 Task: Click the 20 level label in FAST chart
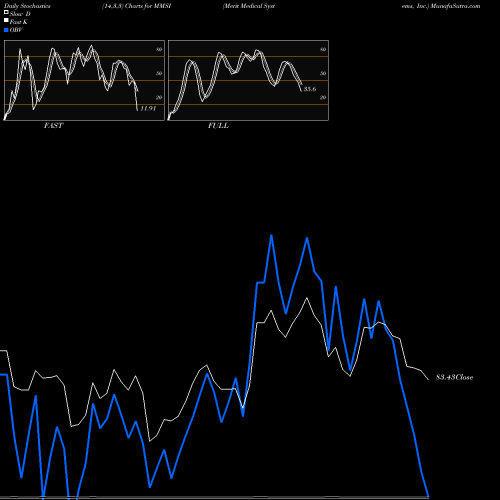tap(159, 97)
